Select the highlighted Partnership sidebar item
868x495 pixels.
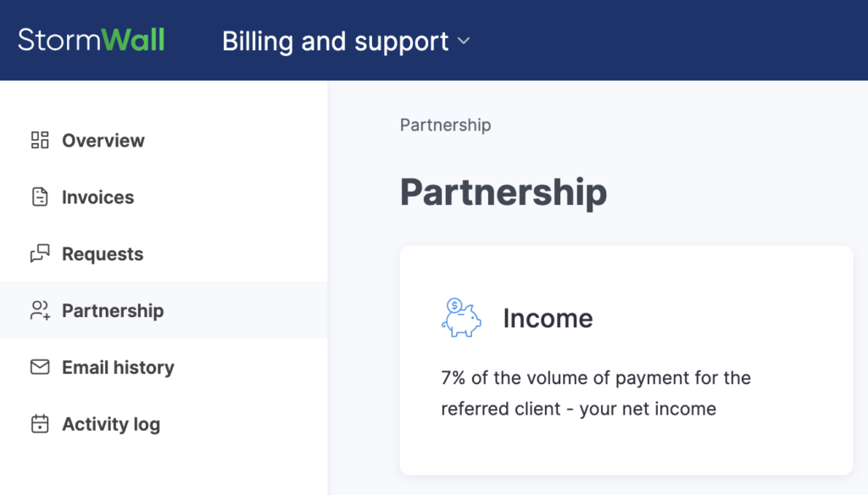[x=164, y=310]
